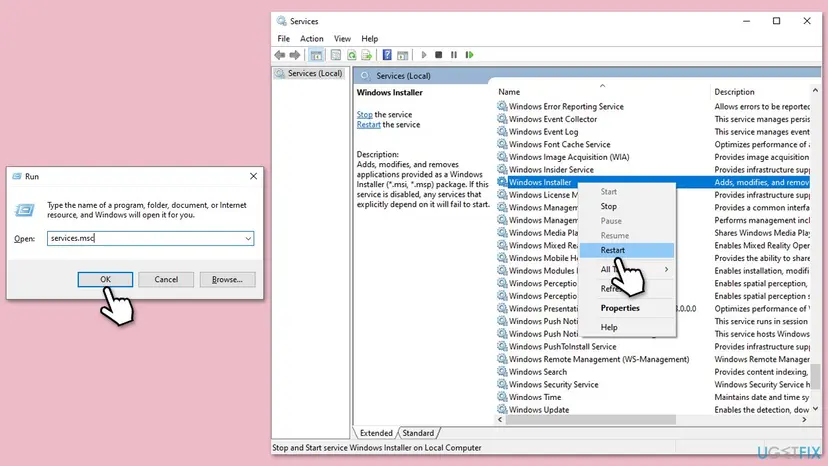Choose Stop in the context menu

coord(627,206)
